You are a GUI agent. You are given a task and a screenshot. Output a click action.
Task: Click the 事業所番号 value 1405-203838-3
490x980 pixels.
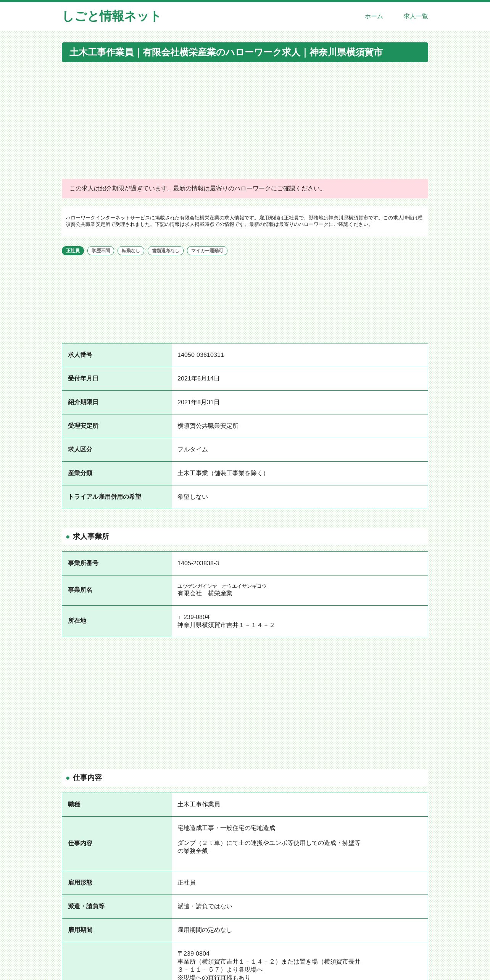pyautogui.click(x=198, y=563)
